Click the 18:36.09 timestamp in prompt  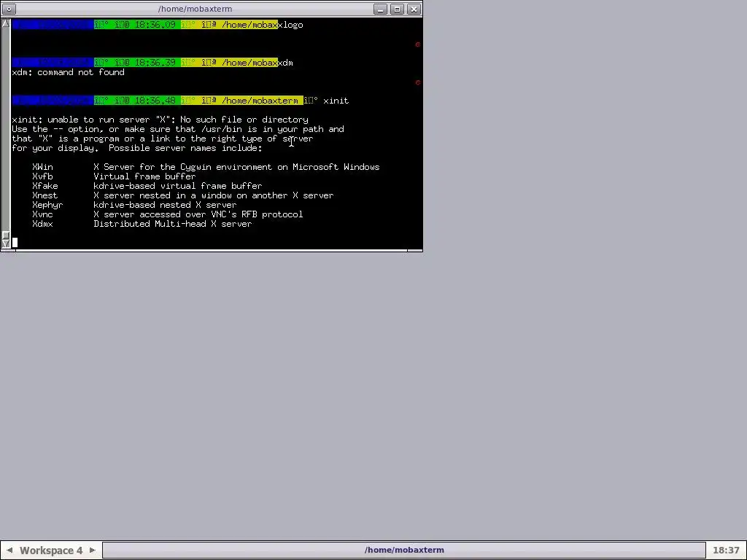pyautogui.click(x=155, y=25)
